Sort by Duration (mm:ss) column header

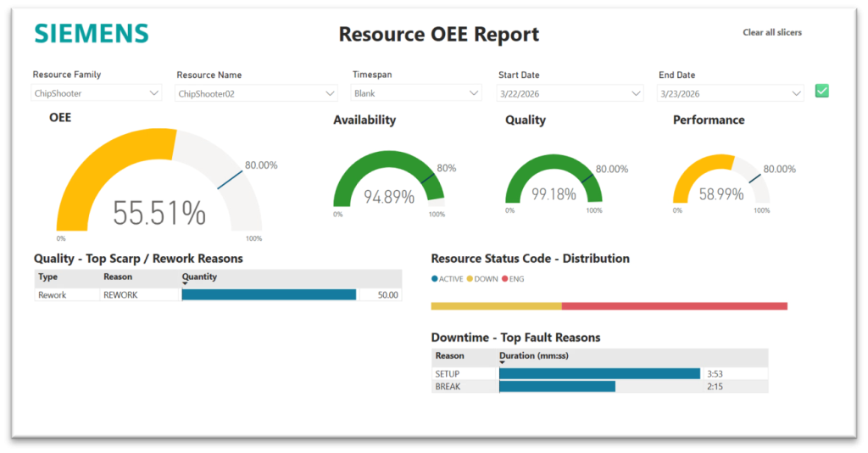tap(534, 355)
